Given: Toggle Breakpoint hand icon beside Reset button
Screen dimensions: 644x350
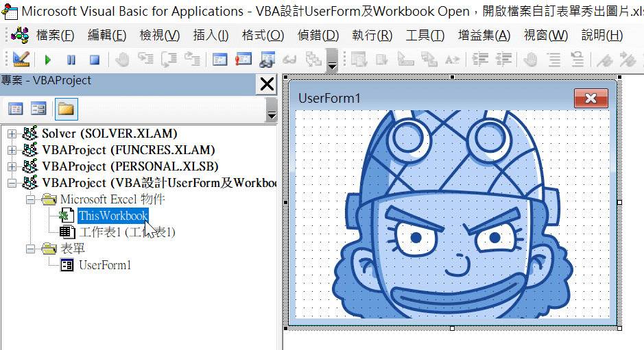Looking at the screenshot, I should pos(121,60).
